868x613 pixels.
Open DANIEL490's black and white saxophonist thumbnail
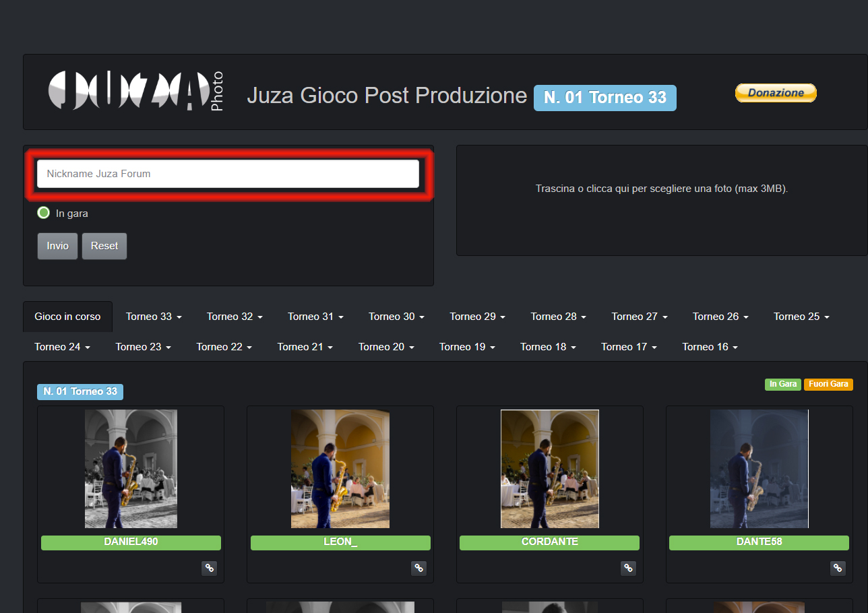click(x=131, y=469)
